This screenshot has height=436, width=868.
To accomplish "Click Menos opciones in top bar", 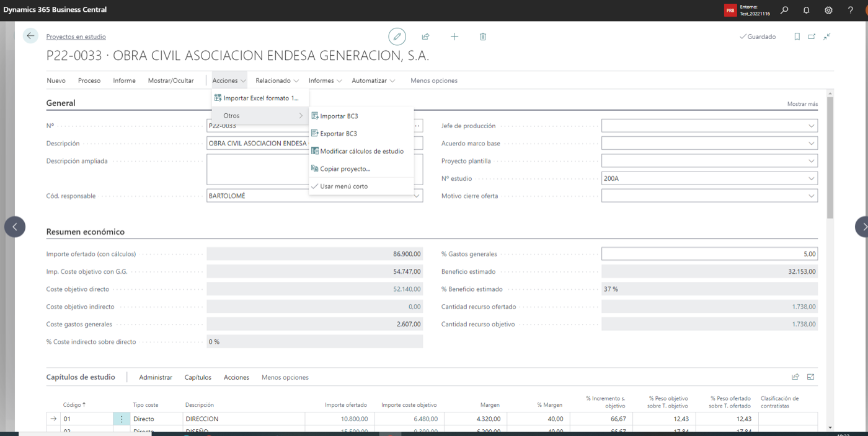I will 434,81.
